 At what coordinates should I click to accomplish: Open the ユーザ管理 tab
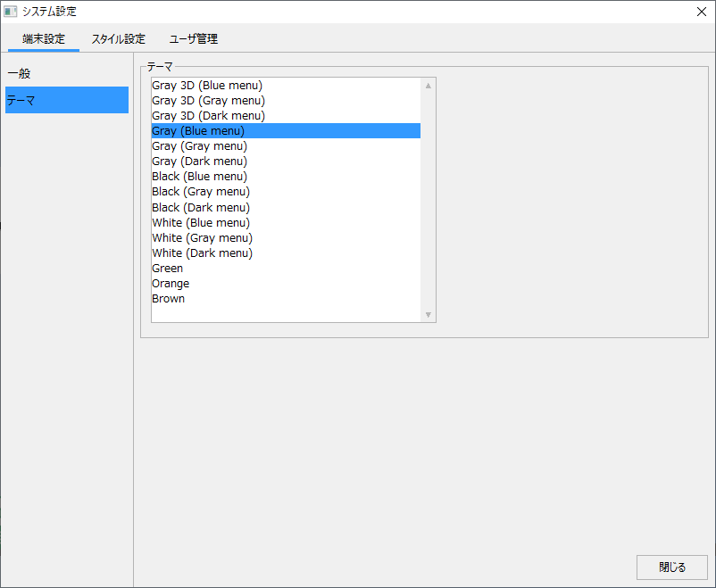[194, 39]
